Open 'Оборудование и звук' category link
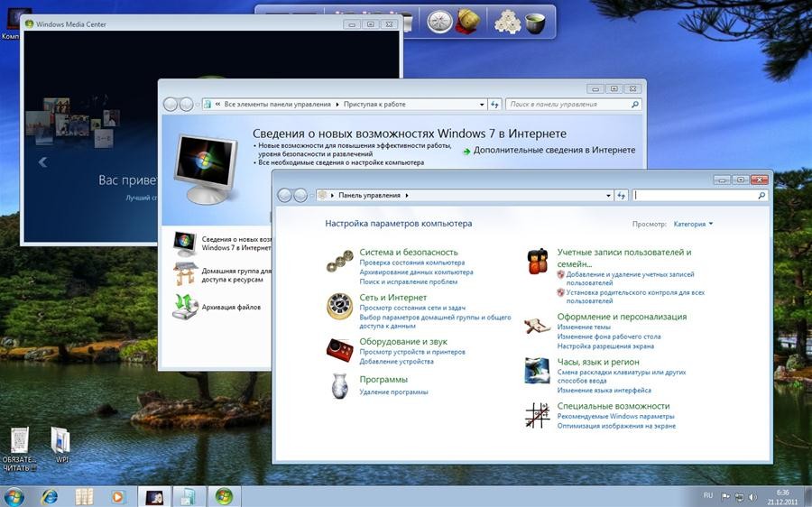Image resolution: width=812 pixels, height=507 pixels. click(403, 342)
